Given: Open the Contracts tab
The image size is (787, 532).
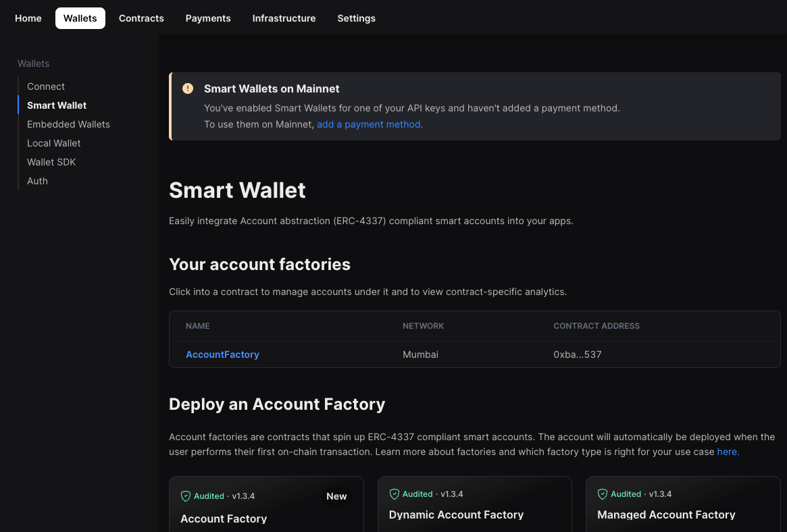Looking at the screenshot, I should tap(141, 18).
